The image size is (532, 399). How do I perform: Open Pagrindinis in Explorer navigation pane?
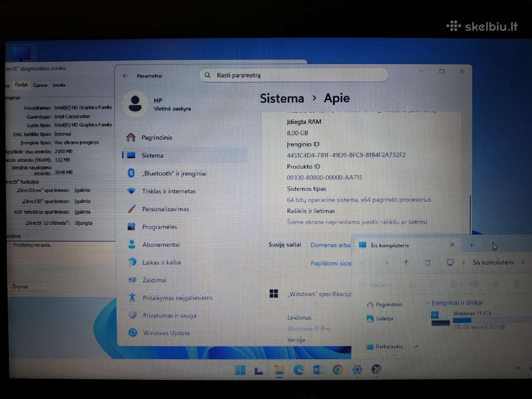tap(384, 305)
